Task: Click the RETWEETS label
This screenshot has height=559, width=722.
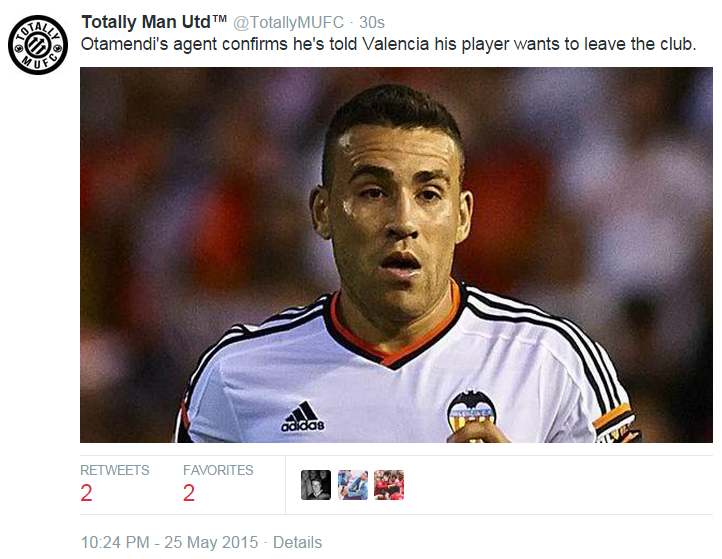Action: point(115,470)
